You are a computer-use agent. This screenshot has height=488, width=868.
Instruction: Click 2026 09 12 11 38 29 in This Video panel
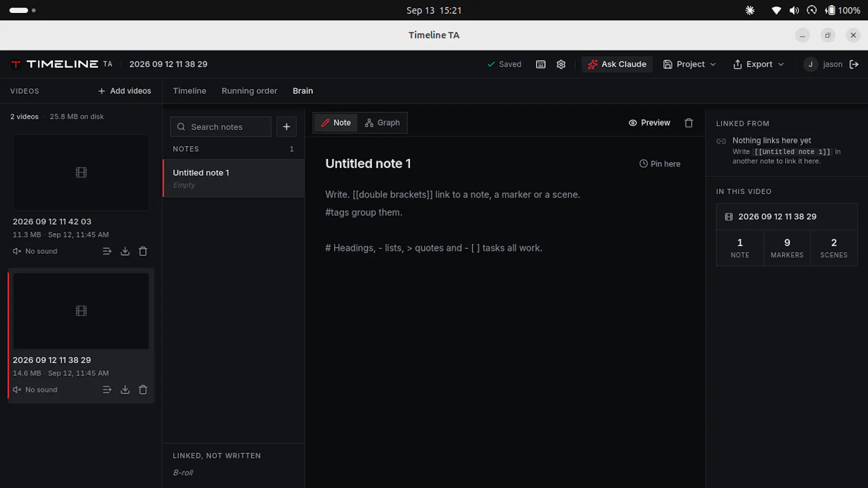pyautogui.click(x=787, y=217)
